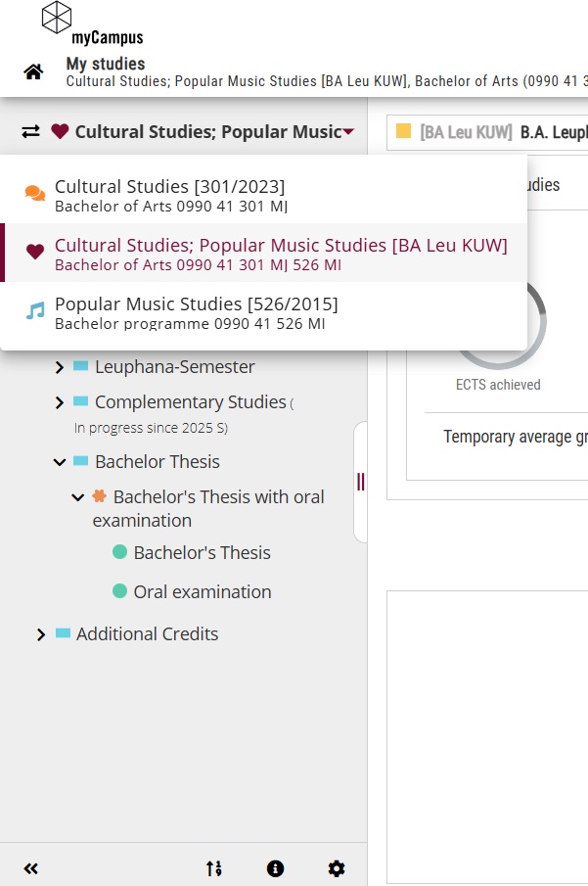Click the sort order icon
588x886 pixels.
(213, 868)
